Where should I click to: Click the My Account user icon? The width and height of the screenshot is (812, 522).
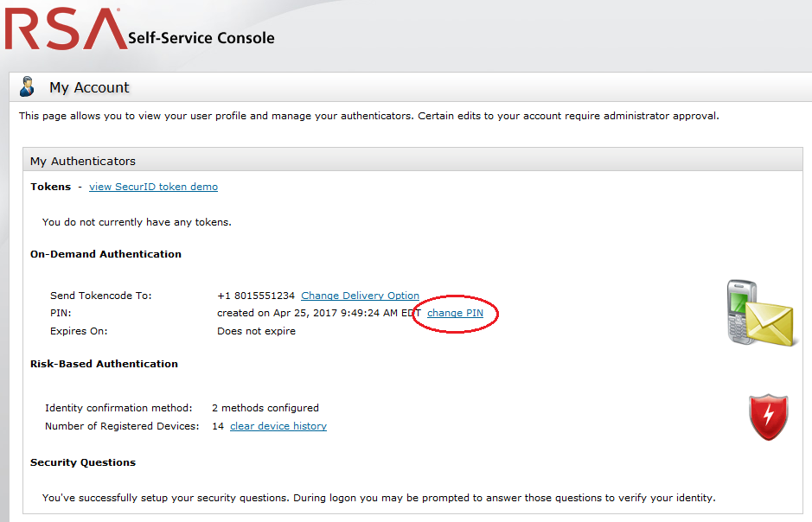click(x=28, y=87)
